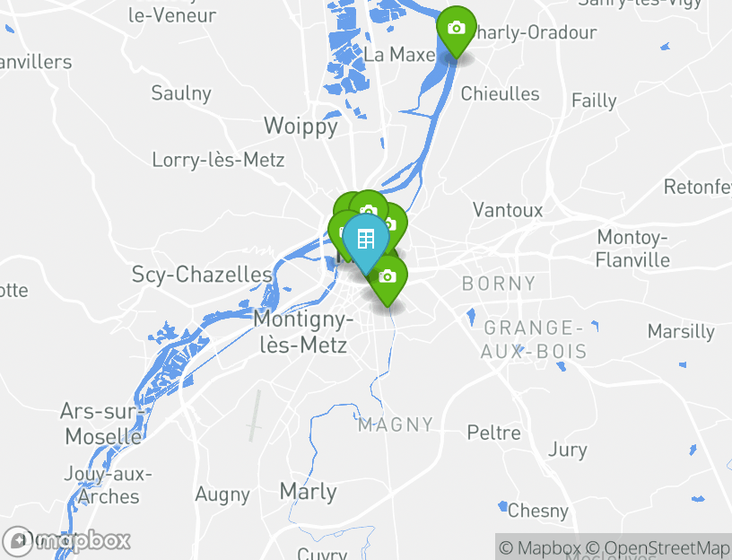Select the camera pin directly above the blue marker
This screenshot has width=732, height=560.
point(368,207)
